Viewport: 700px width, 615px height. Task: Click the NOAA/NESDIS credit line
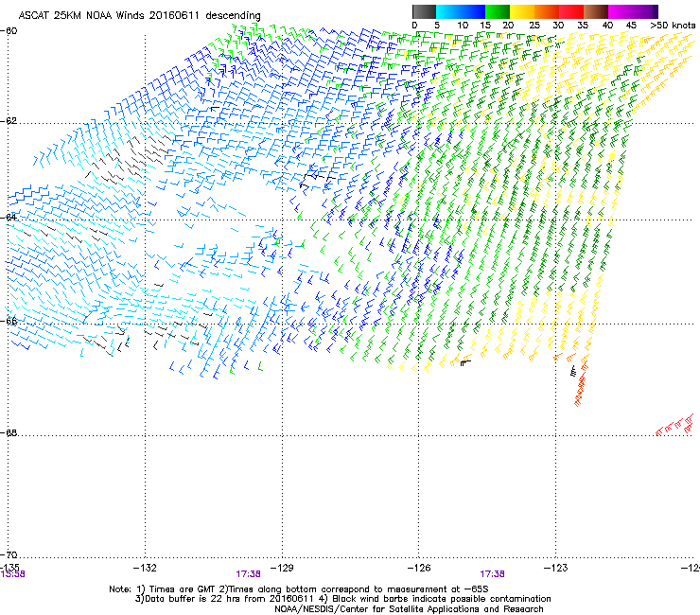point(409,608)
